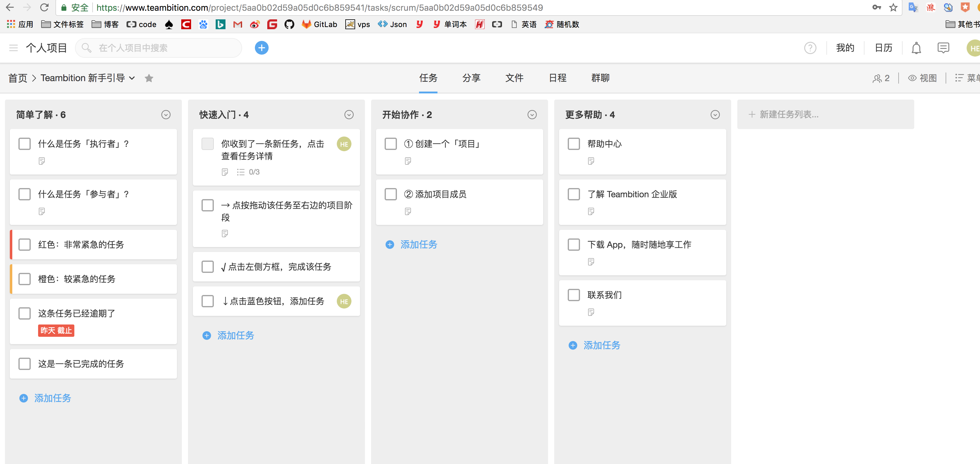Click the help question mark icon
The width and height of the screenshot is (980, 464).
(810, 48)
